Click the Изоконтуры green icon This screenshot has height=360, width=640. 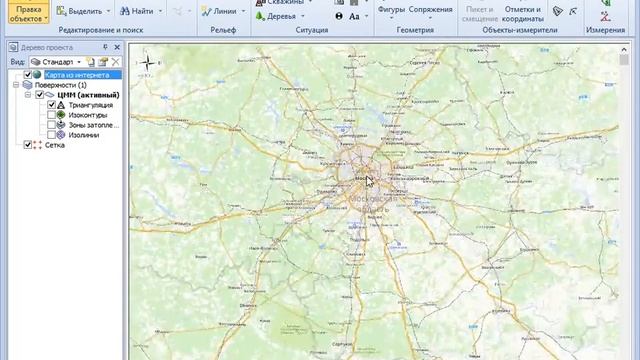[x=61, y=115]
